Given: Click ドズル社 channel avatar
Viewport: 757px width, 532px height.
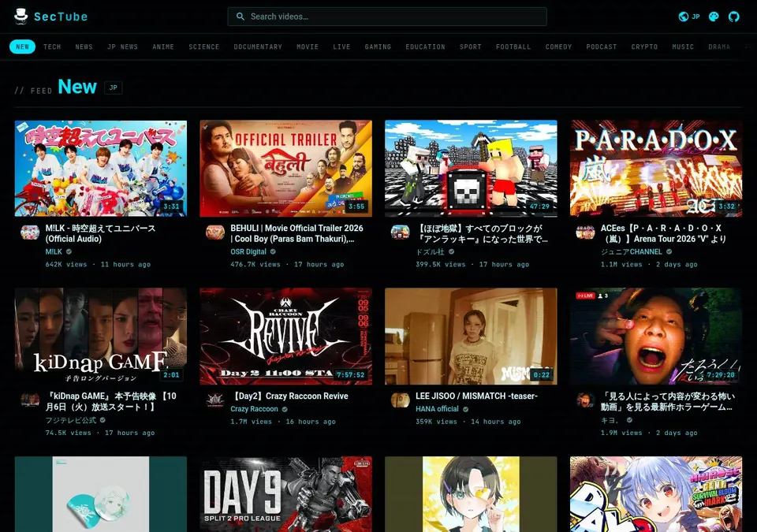Looking at the screenshot, I should pos(401,233).
